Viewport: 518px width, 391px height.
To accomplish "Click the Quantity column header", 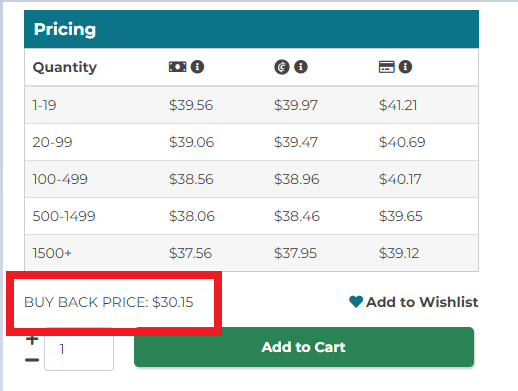I will (65, 67).
